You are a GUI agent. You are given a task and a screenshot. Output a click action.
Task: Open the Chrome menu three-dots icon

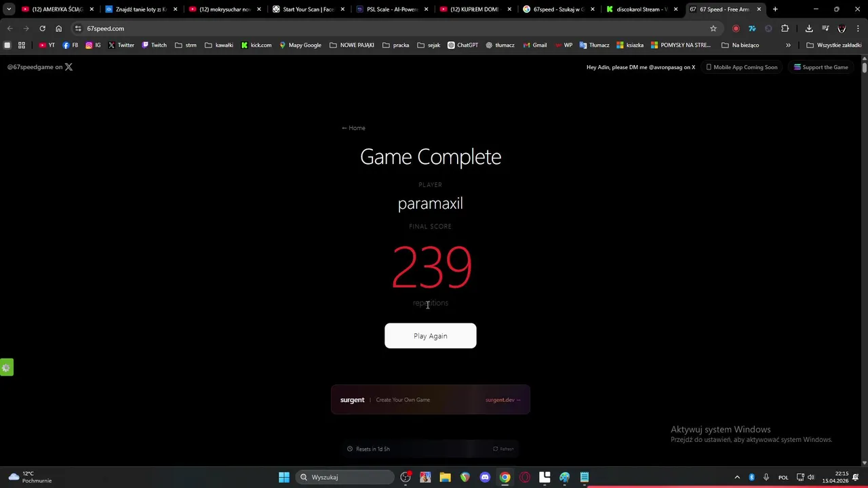(x=858, y=28)
